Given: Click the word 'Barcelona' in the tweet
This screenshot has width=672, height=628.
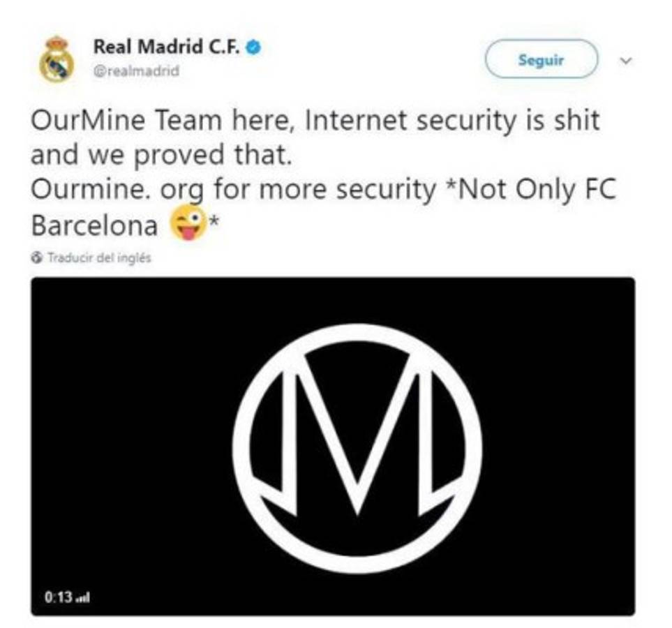Looking at the screenshot, I should tap(95, 225).
